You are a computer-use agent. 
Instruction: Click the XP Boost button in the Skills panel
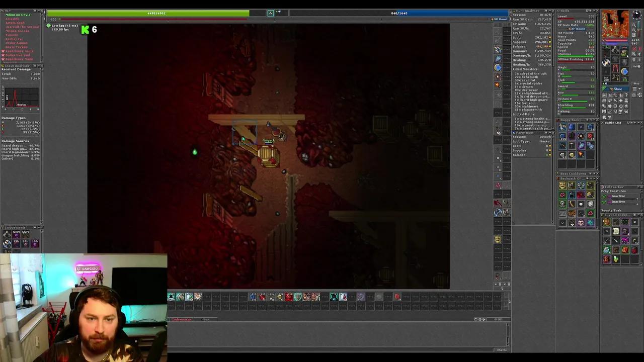click(x=578, y=29)
